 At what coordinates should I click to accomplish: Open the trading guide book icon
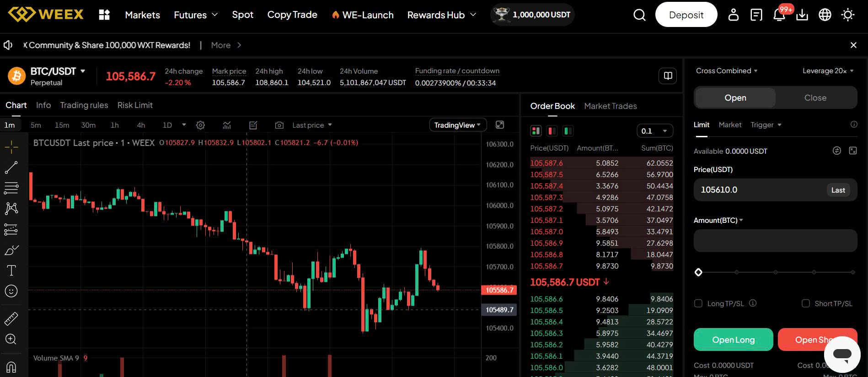(668, 75)
